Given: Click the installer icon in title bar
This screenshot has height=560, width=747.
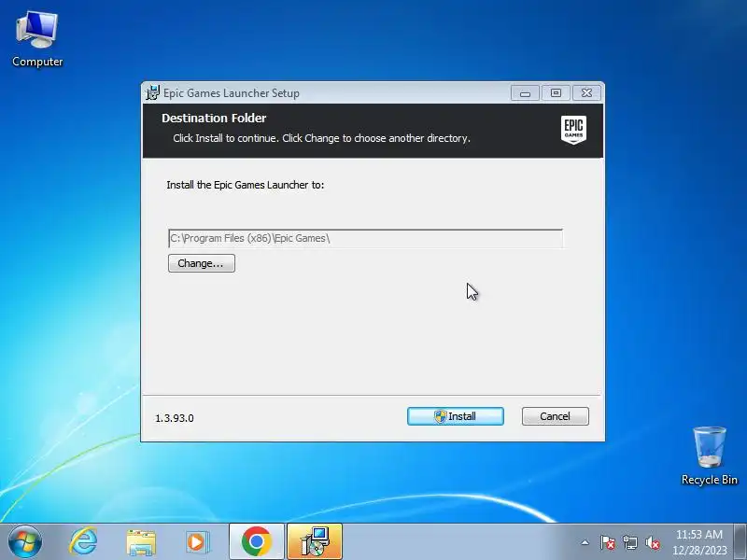Looking at the screenshot, I should point(152,92).
